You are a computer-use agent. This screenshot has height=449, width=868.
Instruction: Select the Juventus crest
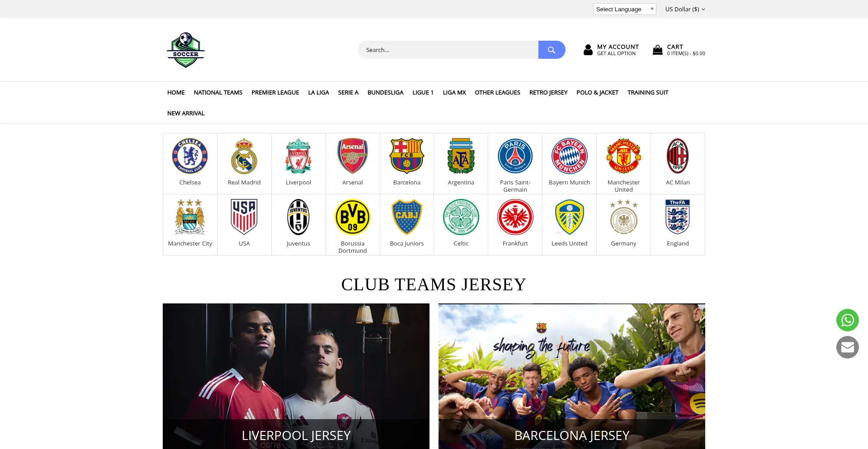(298, 217)
